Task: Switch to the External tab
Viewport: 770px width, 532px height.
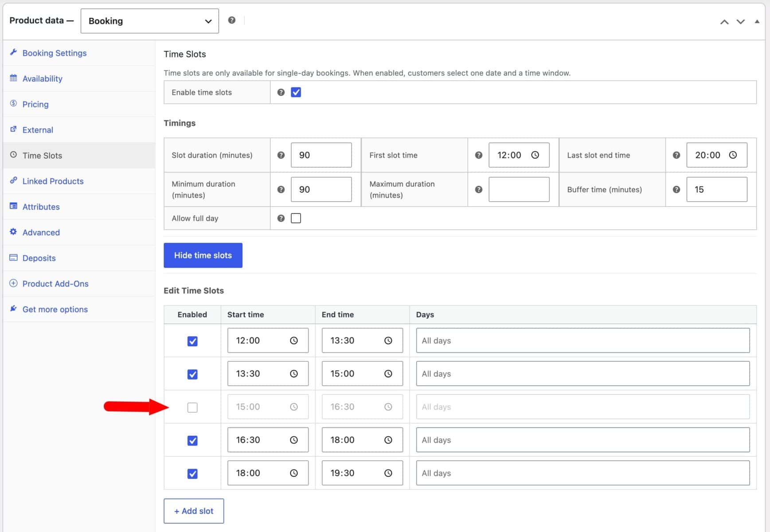Action: tap(79, 130)
